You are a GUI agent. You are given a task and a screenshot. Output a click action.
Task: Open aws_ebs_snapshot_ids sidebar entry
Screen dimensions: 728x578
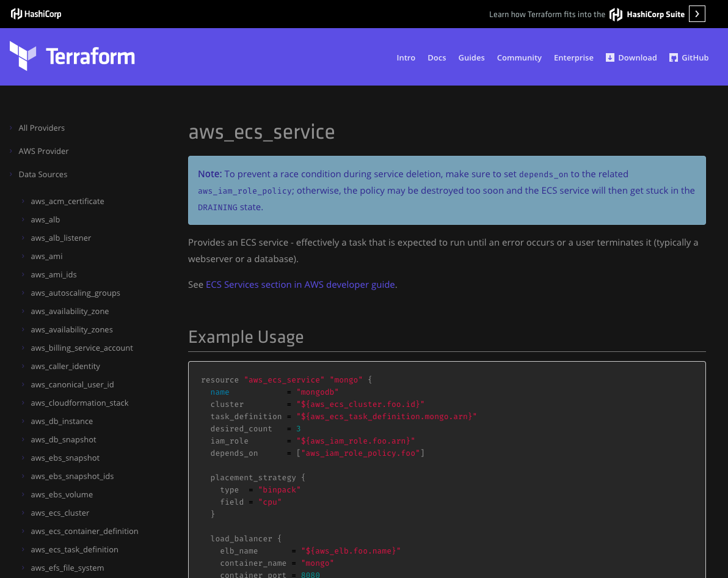tap(72, 476)
